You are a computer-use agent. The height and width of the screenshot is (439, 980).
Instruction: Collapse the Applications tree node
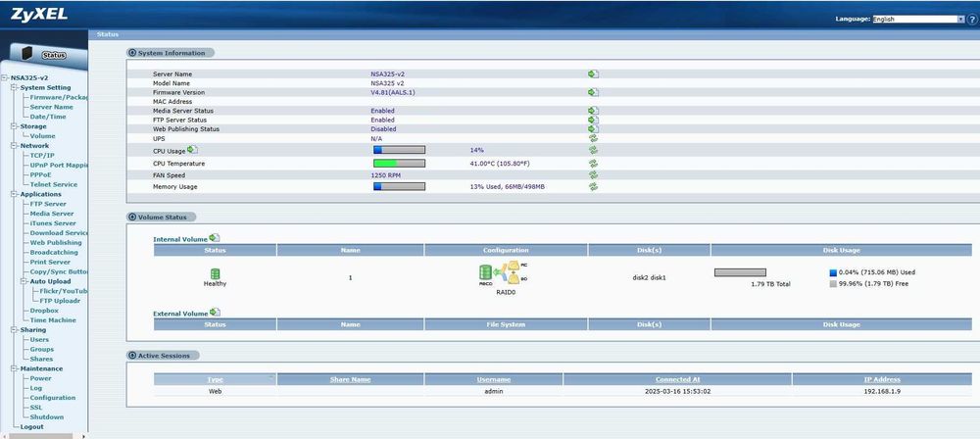tap(15, 194)
